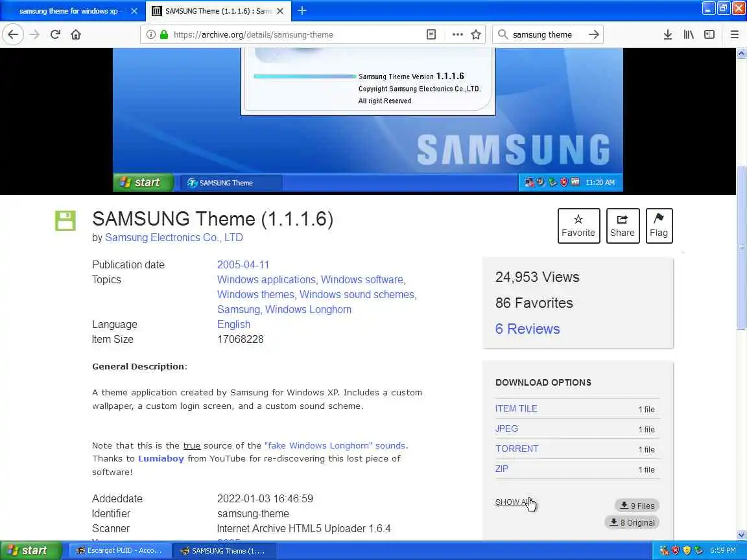Select the SAMSUNG Theme (1.1.1.6) tab
Screen dimensions: 747x560
(x=217, y=10)
